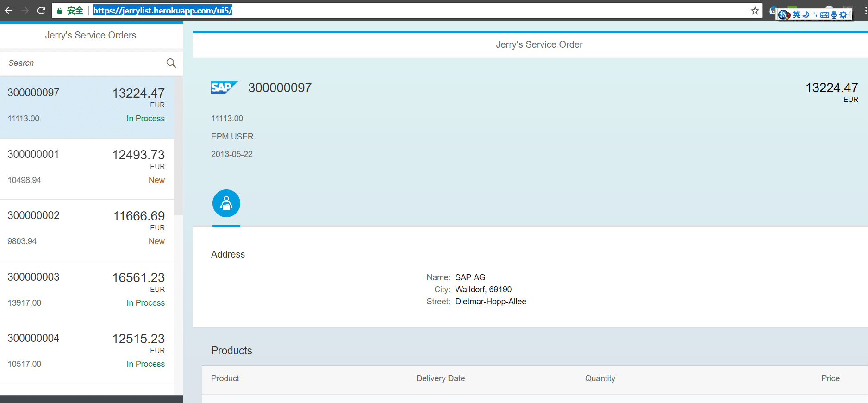Select order 300000004 in the list

tap(87, 353)
